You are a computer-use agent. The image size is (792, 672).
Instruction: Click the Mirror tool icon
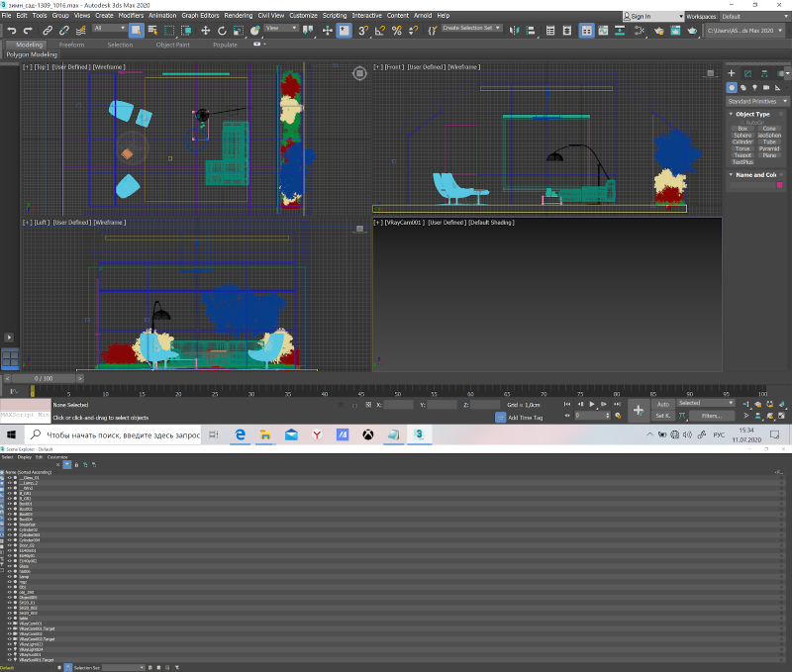(514, 31)
